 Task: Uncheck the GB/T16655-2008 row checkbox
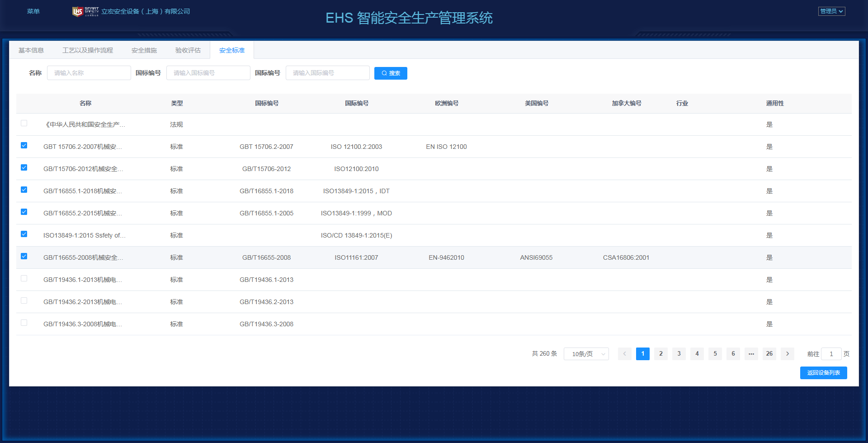point(24,256)
